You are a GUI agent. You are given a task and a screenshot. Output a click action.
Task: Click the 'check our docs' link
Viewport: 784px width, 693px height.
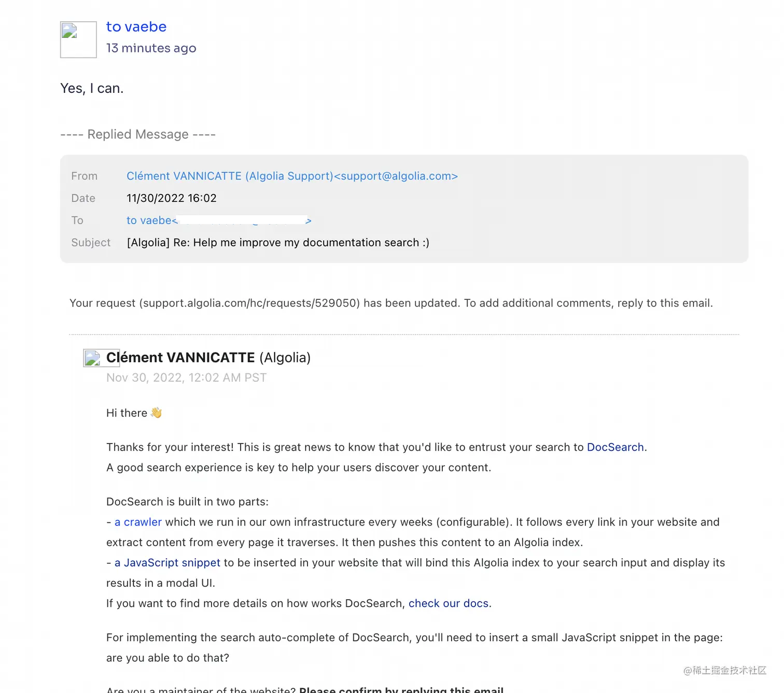coord(449,603)
